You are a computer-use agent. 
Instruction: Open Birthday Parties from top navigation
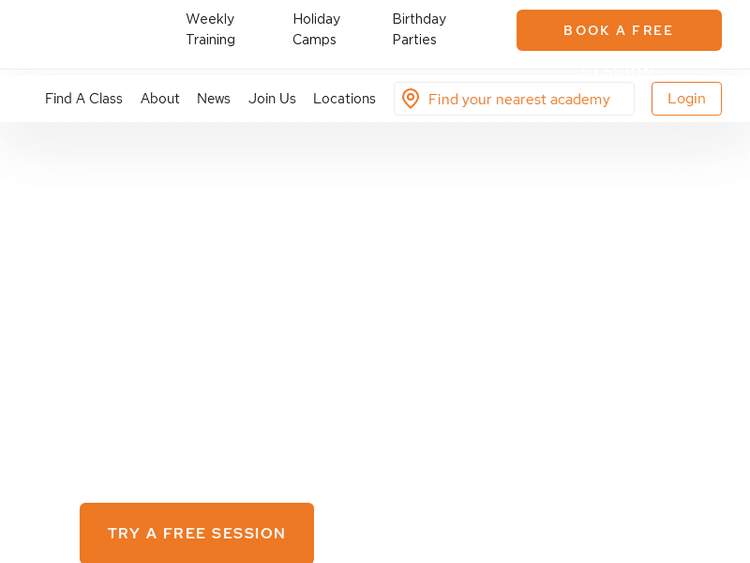[419, 29]
